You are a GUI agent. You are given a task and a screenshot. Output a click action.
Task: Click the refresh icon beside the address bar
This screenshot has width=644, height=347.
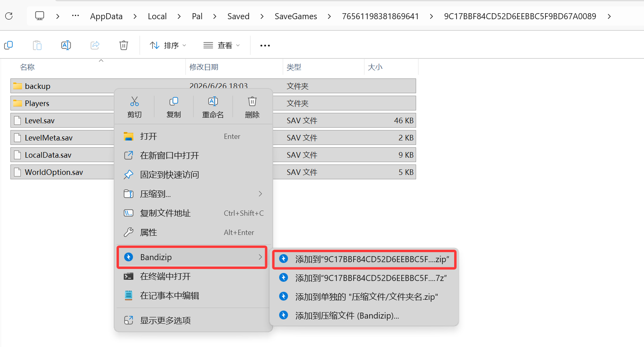coord(9,16)
